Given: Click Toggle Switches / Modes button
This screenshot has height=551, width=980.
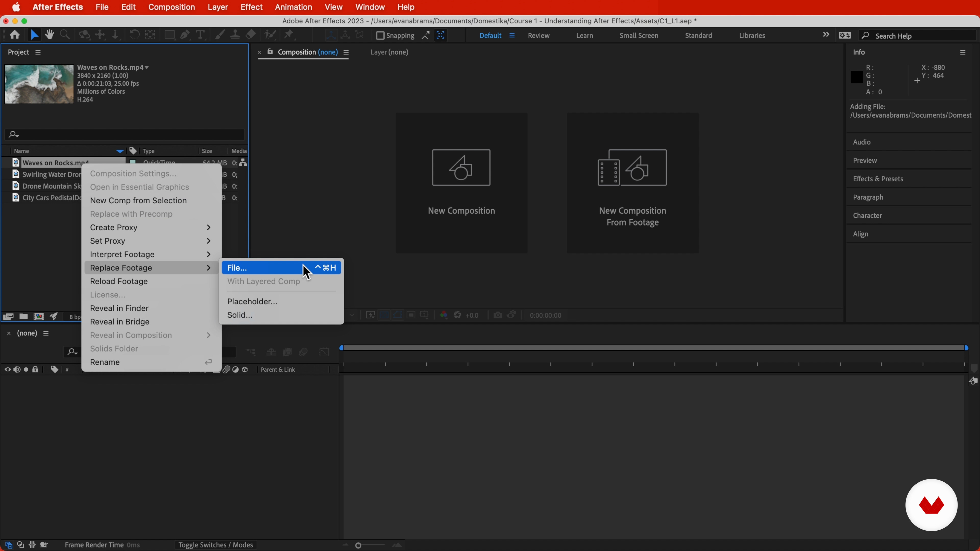Looking at the screenshot, I should click(216, 545).
